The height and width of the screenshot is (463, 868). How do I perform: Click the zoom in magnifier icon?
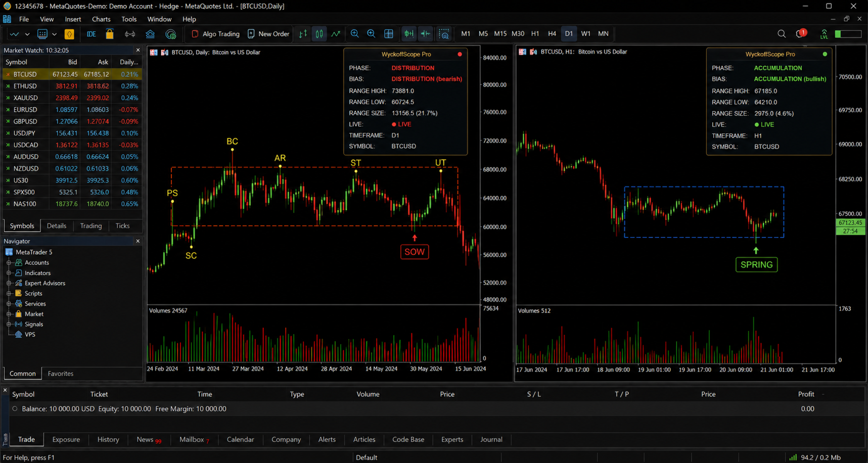[355, 34]
